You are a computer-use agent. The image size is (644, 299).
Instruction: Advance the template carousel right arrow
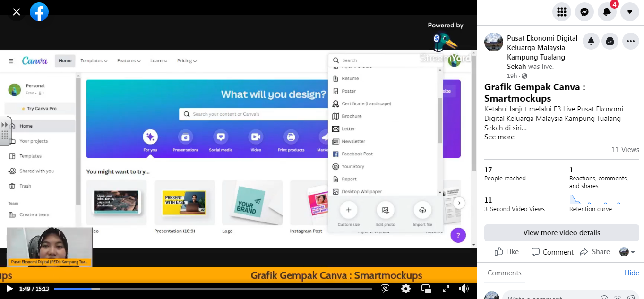[x=459, y=203]
